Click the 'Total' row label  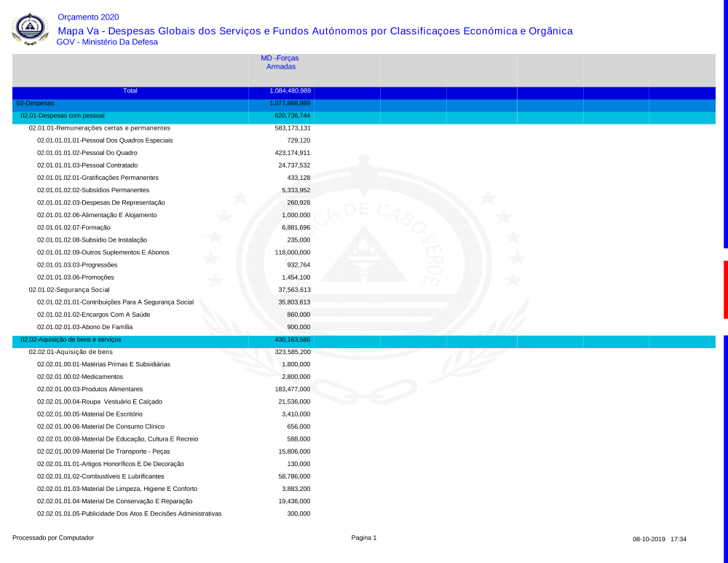130,91
